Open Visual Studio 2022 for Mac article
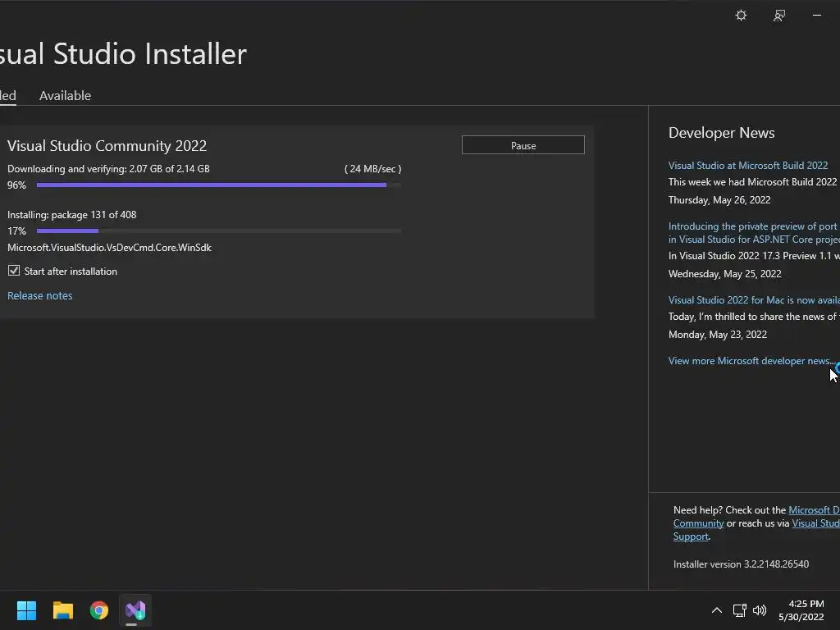Image resolution: width=840 pixels, height=630 pixels. 754,300
